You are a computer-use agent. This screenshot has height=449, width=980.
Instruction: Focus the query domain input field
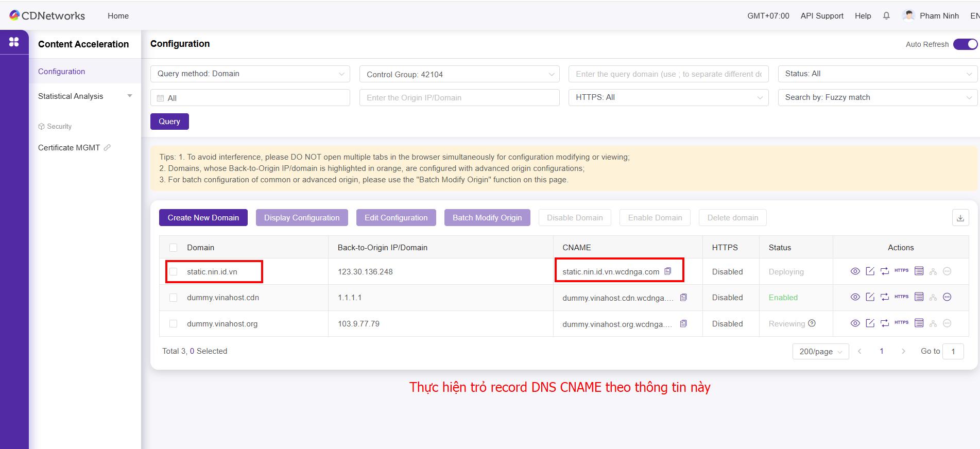coord(668,74)
